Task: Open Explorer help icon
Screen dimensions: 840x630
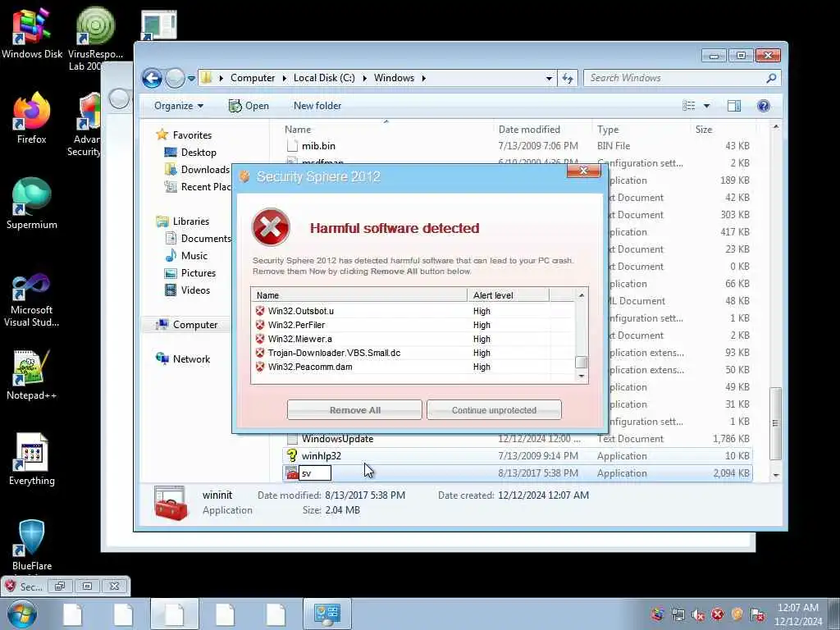Action: (764, 106)
